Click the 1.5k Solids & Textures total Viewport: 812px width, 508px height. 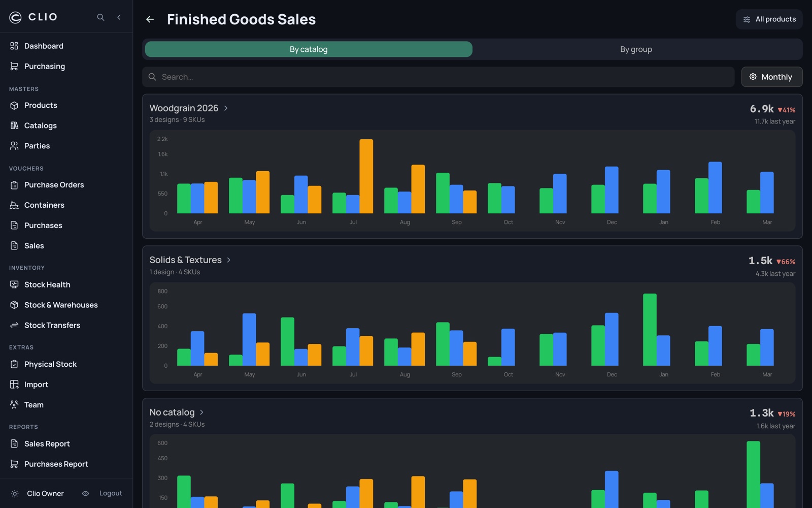coord(760,261)
